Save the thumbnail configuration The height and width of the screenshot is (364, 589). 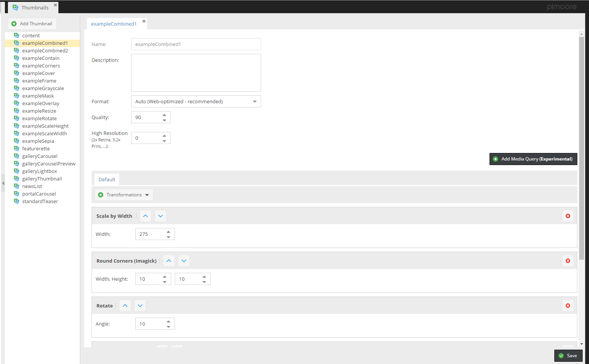click(x=568, y=356)
